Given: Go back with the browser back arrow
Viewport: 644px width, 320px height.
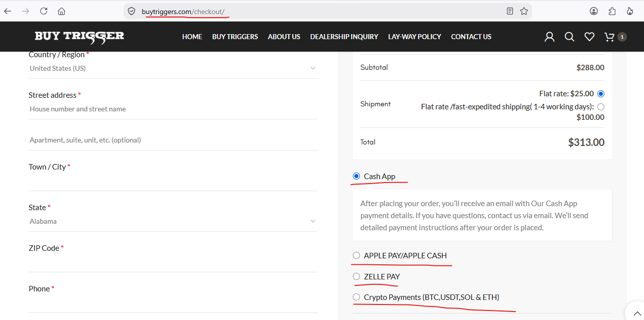Looking at the screenshot, I should coord(8,11).
